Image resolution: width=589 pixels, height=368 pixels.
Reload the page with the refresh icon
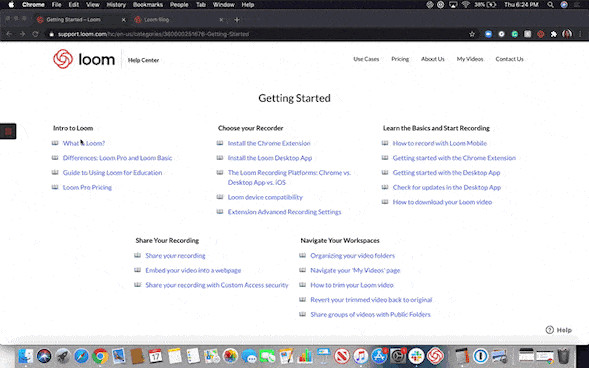(35, 34)
